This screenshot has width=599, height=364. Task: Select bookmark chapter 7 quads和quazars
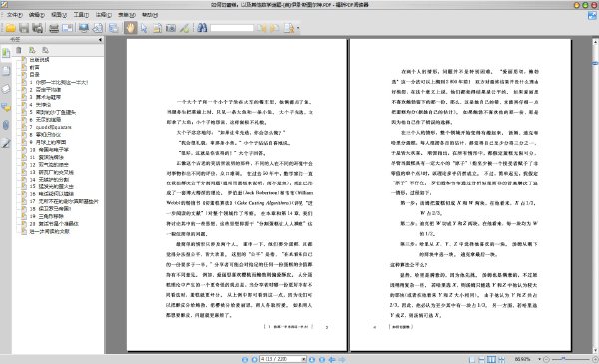coord(51,127)
